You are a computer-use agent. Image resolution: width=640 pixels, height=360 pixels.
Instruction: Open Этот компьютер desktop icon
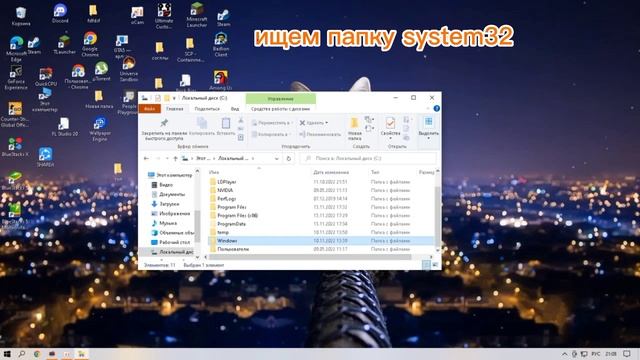tap(45, 100)
